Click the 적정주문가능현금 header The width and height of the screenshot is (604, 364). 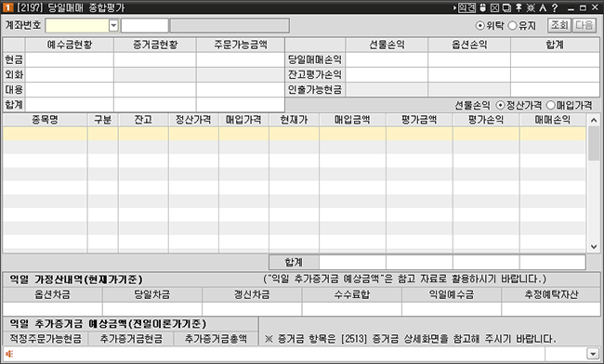tap(46, 339)
